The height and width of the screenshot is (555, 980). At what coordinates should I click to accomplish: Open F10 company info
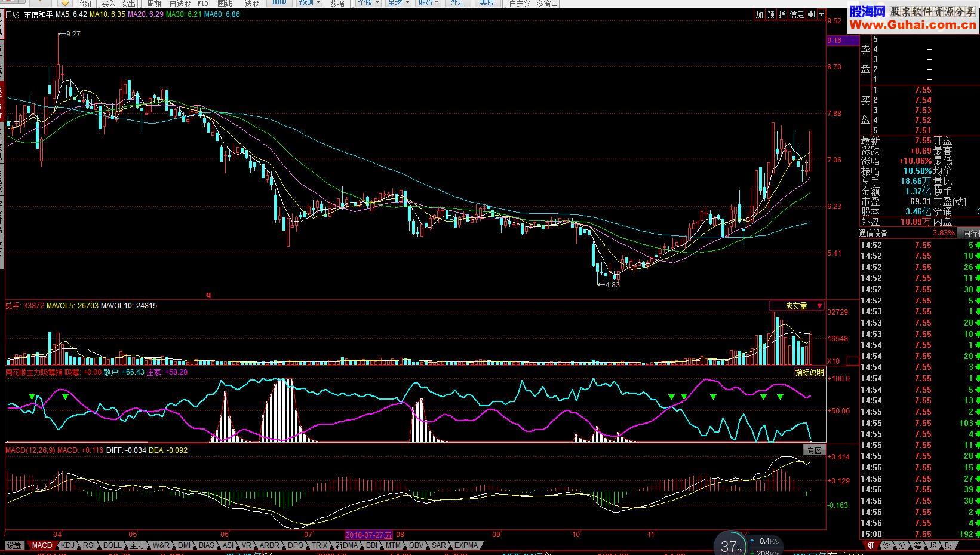tap(202, 4)
